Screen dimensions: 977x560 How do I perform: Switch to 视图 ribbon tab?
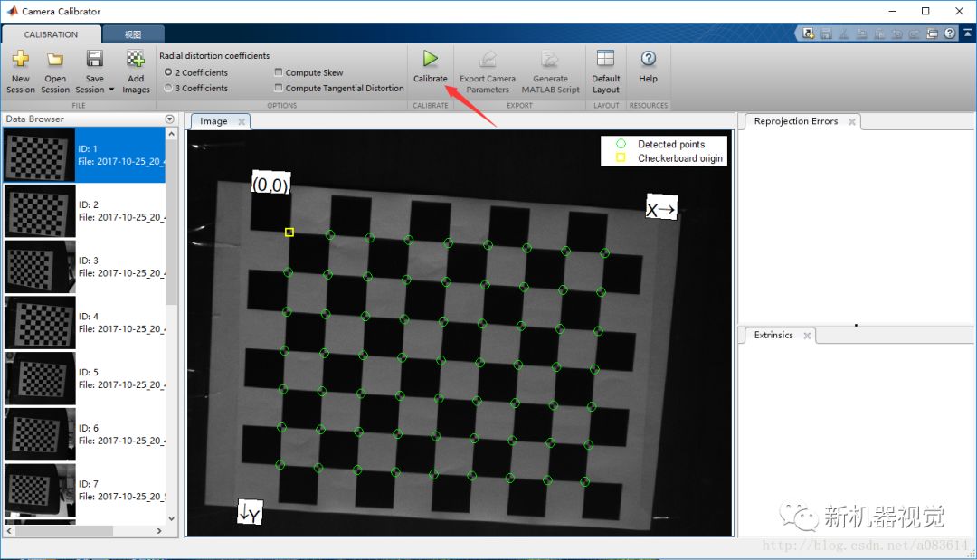pyautogui.click(x=133, y=34)
